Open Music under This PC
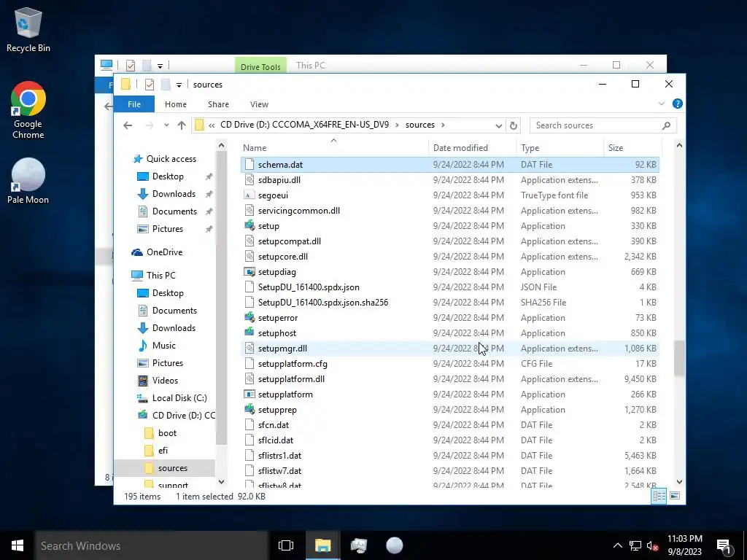 (x=163, y=346)
